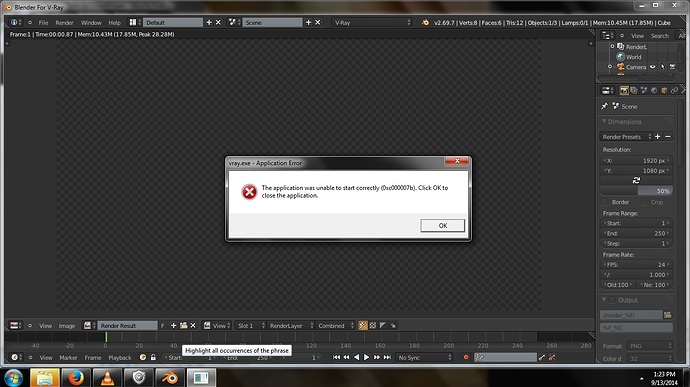Open the scene browse icon
The width and height of the screenshot is (690, 387).
pyautogui.click(x=234, y=22)
